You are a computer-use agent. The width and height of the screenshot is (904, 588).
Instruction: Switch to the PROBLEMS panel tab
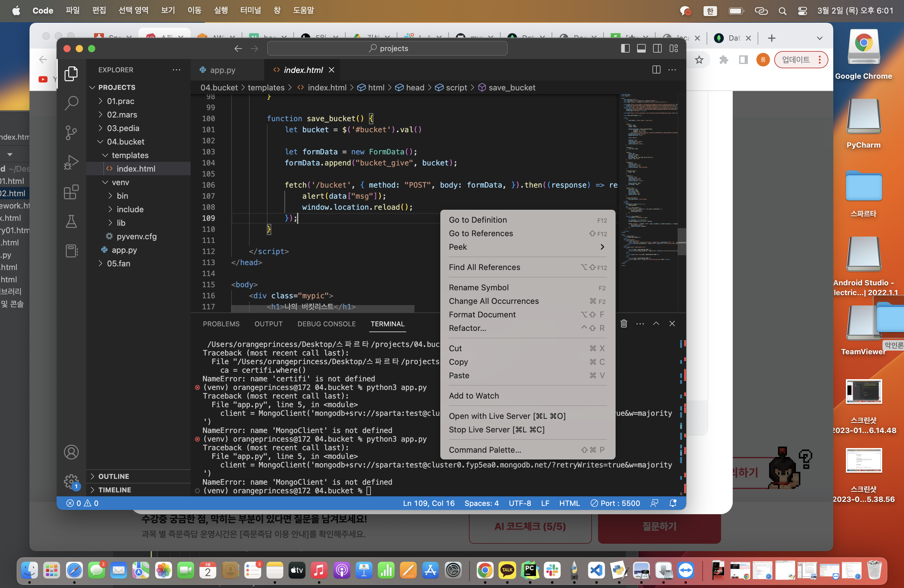[221, 324]
